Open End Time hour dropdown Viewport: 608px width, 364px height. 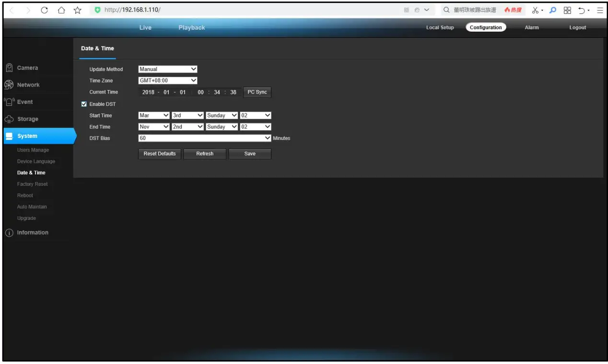pos(255,127)
